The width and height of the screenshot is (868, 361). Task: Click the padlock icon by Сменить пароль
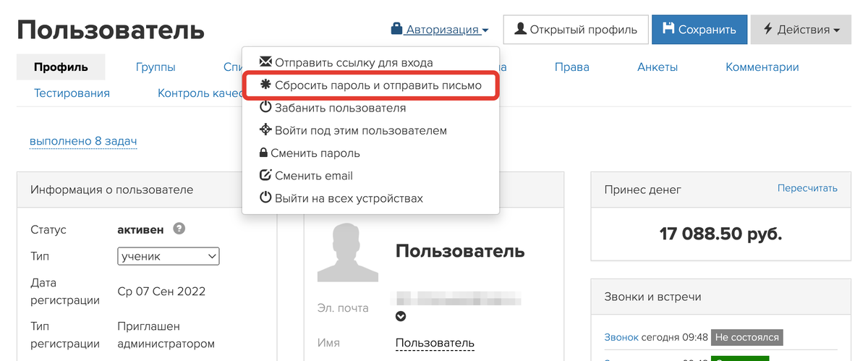point(263,153)
